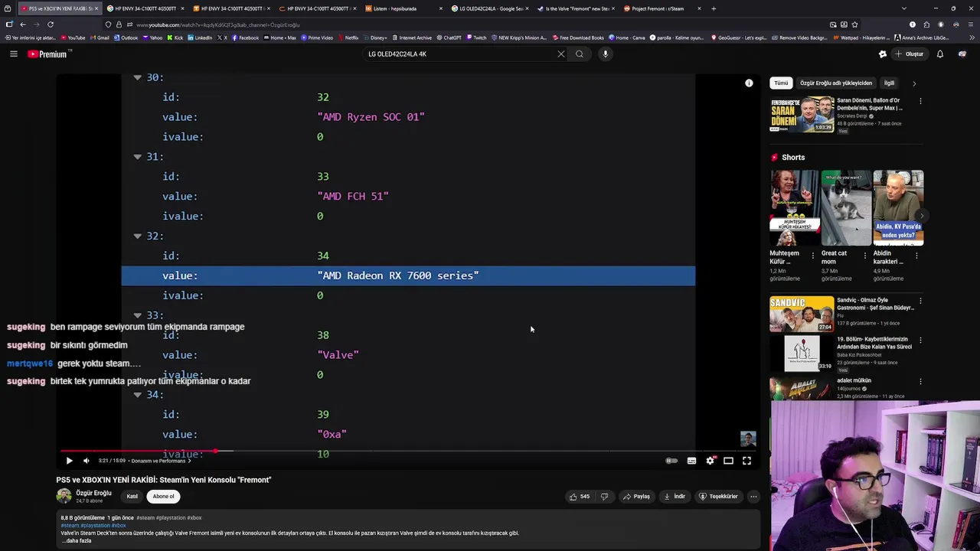
Task: Switch to theater mode
Action: pos(728,461)
